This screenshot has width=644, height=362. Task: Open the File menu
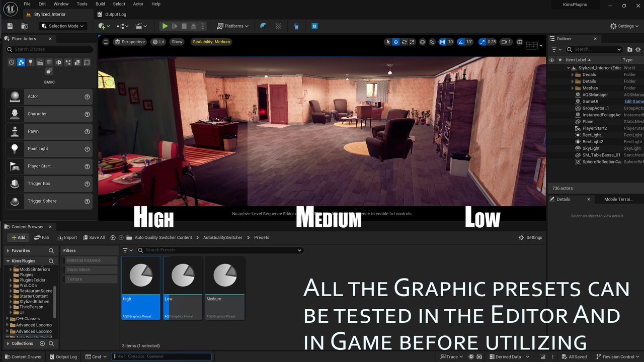(x=27, y=4)
